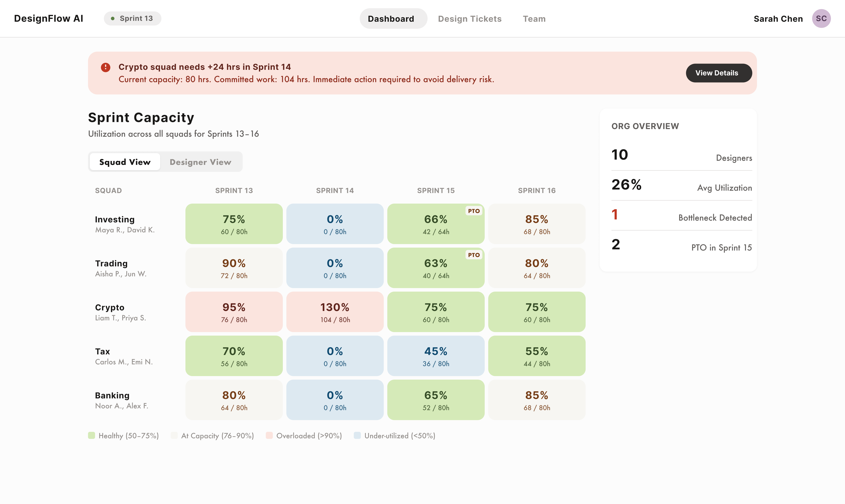The width and height of the screenshot is (845, 504).
Task: Click the red alert icon in the banner
Action: [x=106, y=67]
